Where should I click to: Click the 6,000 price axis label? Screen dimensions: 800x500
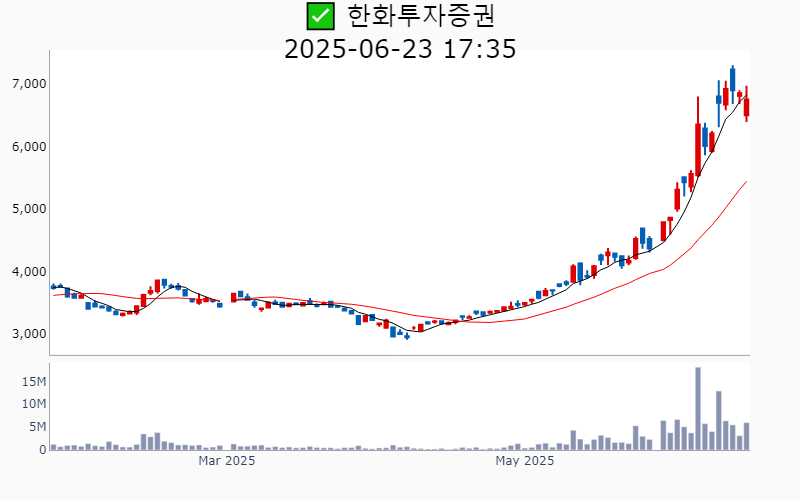point(29,147)
